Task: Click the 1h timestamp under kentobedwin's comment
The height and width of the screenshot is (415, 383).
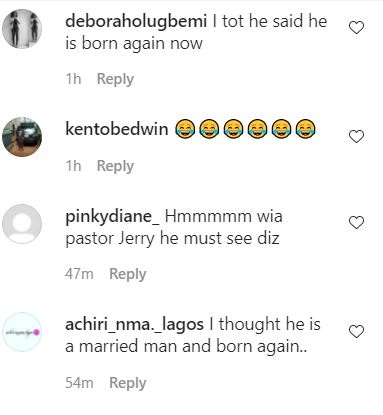Action: click(73, 166)
